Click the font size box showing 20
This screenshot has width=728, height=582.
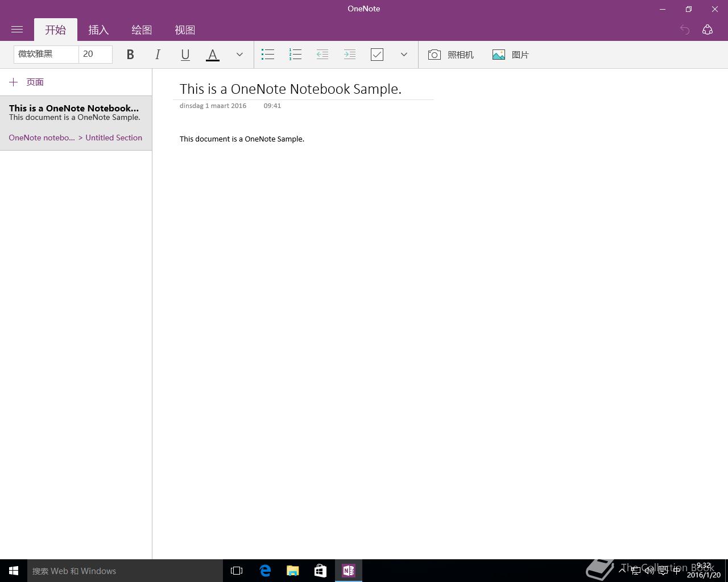[96, 54]
